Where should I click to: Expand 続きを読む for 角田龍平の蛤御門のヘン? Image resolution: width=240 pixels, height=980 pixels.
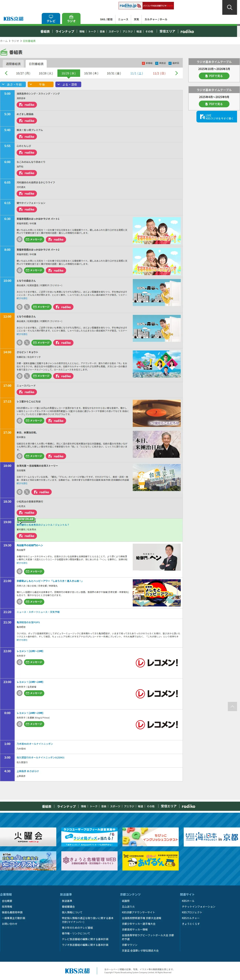(22, 563)
